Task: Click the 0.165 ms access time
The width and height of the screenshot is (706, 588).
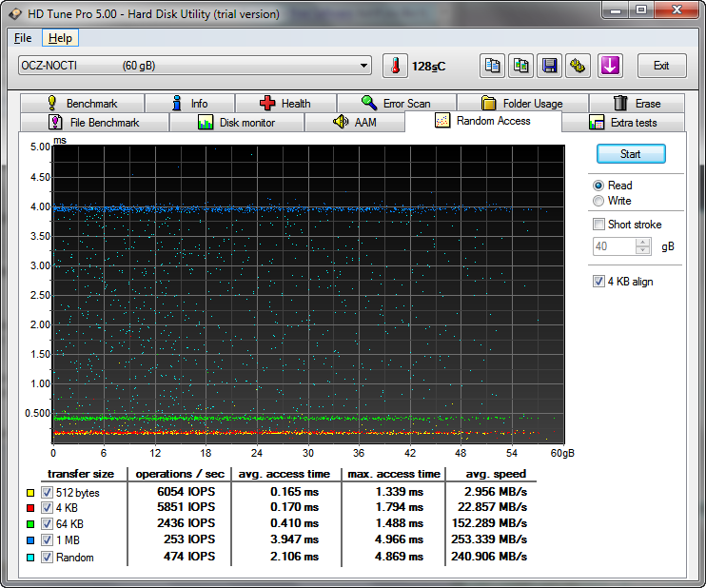Action: tap(294, 492)
